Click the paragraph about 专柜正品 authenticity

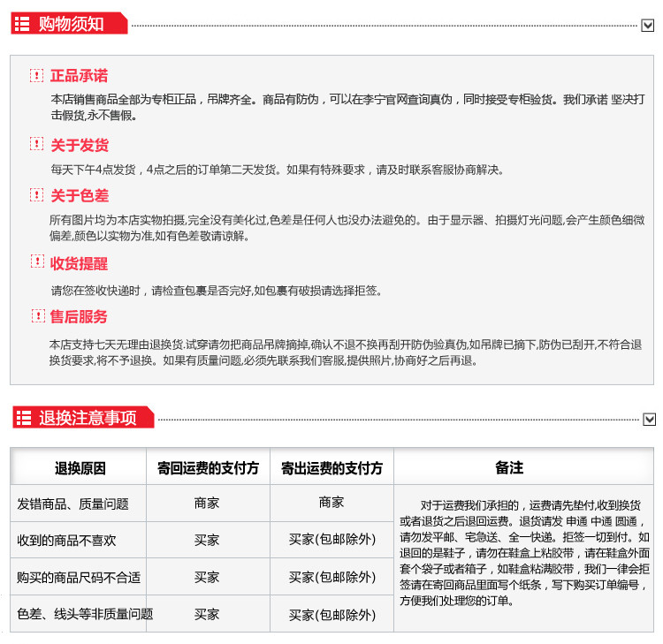(x=347, y=108)
